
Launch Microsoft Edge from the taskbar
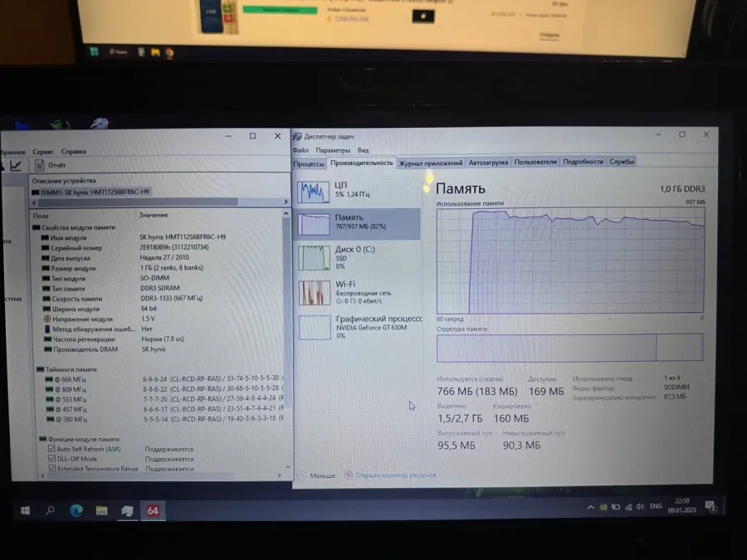pyautogui.click(x=76, y=510)
